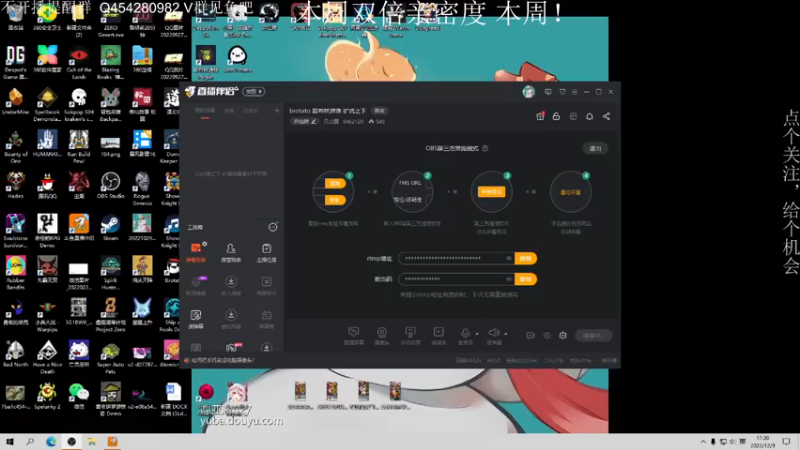Open the Bad North desktop shortcut
This screenshot has height=450, width=800.
tap(15, 354)
